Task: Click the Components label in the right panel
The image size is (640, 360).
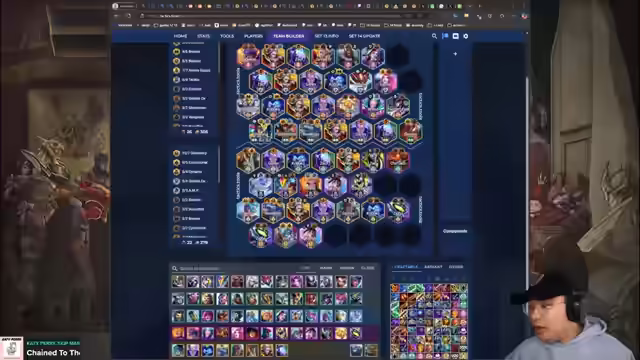Action: pos(455,231)
